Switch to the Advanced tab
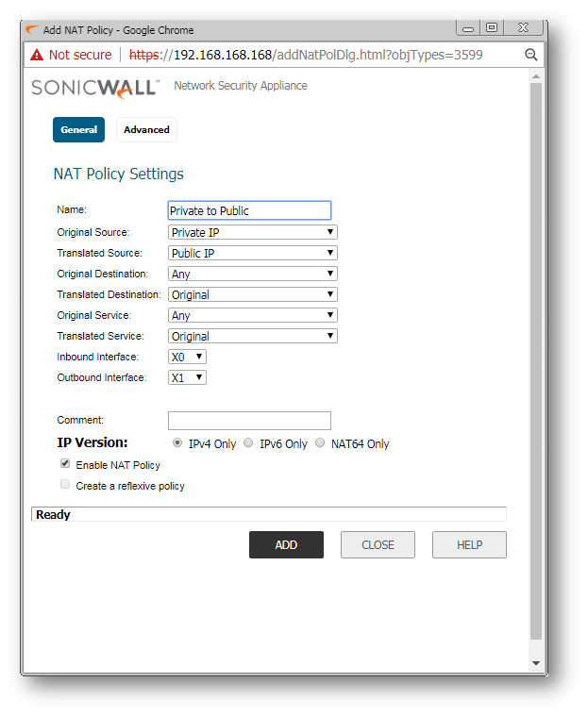The height and width of the screenshot is (716, 588). pos(146,130)
